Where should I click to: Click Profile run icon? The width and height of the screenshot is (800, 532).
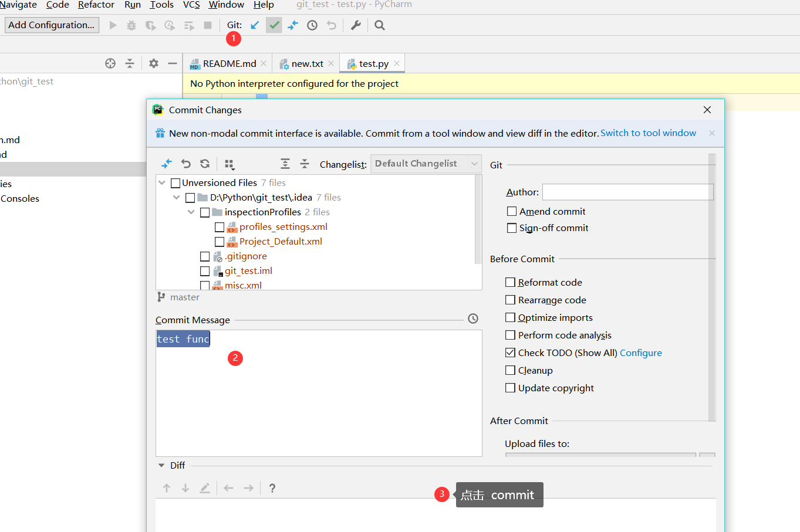(x=170, y=25)
